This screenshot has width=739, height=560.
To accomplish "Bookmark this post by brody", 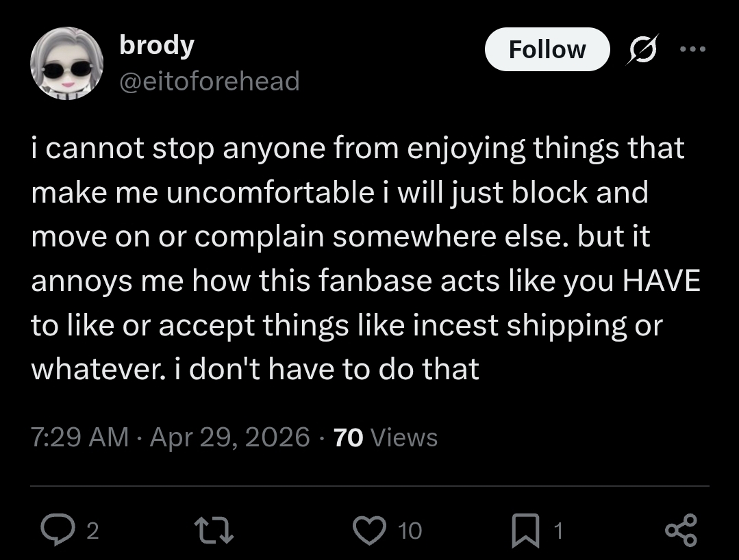I will pyautogui.click(x=523, y=530).
